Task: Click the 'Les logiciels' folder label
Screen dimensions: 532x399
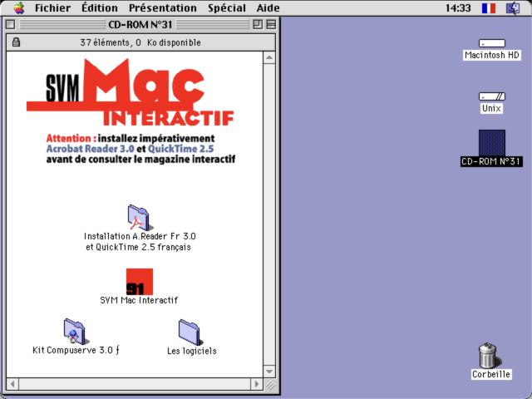Action: (x=192, y=351)
